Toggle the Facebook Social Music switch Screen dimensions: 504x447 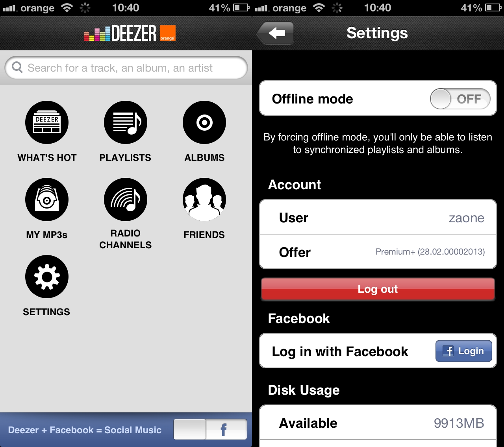(210, 429)
